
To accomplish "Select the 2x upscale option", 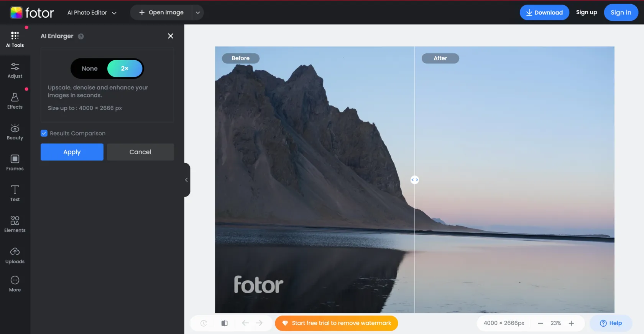I will click(x=125, y=69).
